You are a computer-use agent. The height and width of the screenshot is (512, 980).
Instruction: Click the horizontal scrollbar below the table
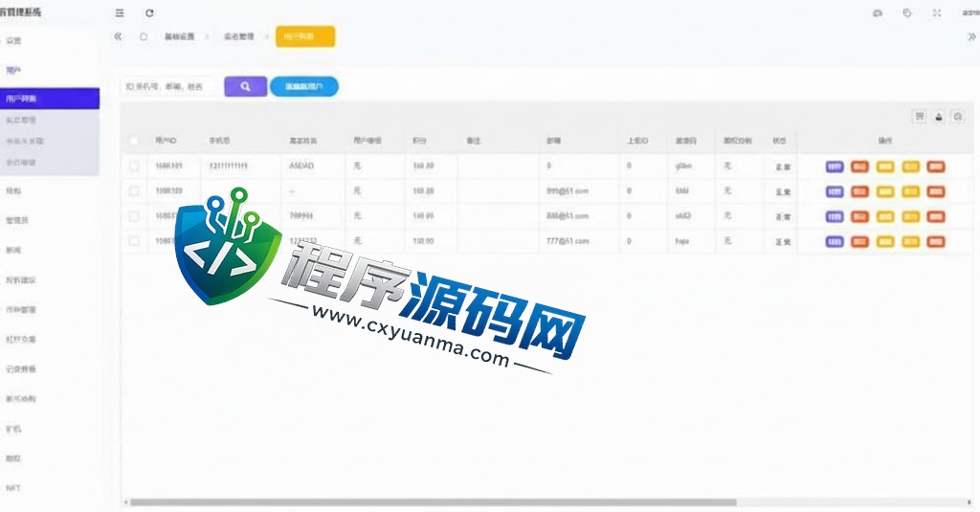click(433, 502)
